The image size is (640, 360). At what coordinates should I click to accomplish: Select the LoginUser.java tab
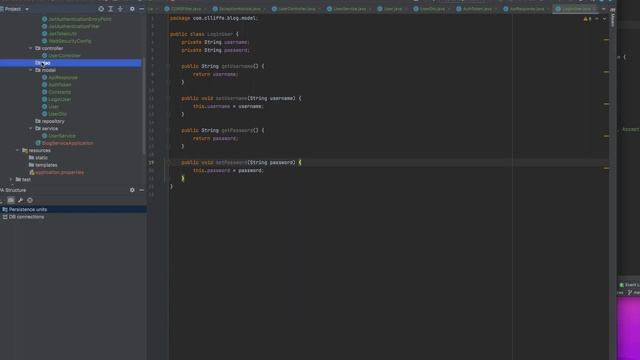click(x=576, y=9)
